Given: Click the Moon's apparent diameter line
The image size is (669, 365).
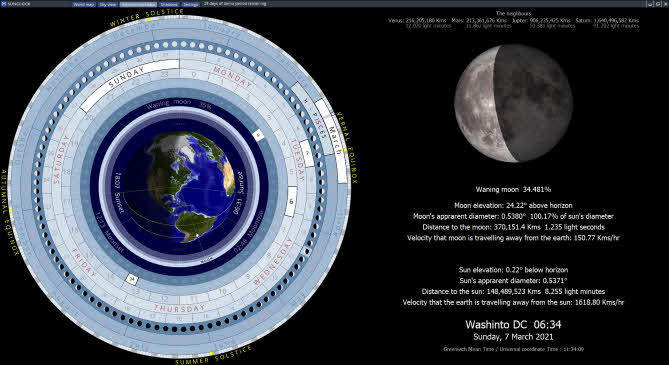Looking at the screenshot, I should [513, 216].
